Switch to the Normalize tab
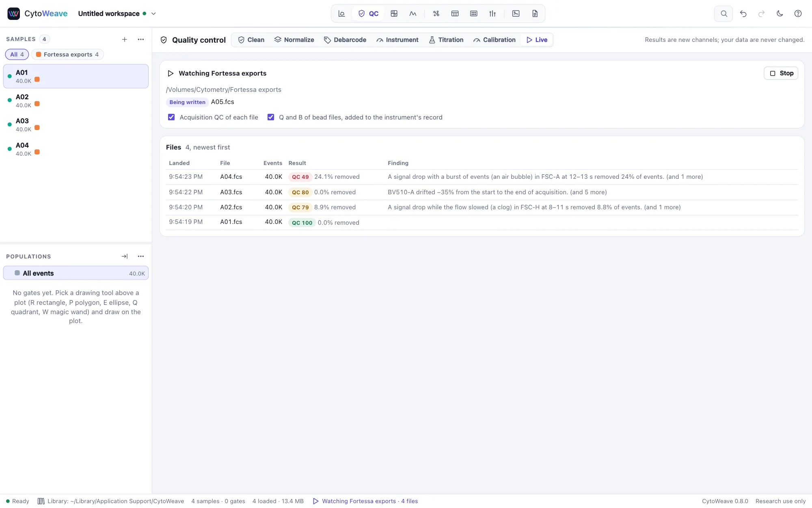Viewport: 812px width, 508px height. pos(294,40)
